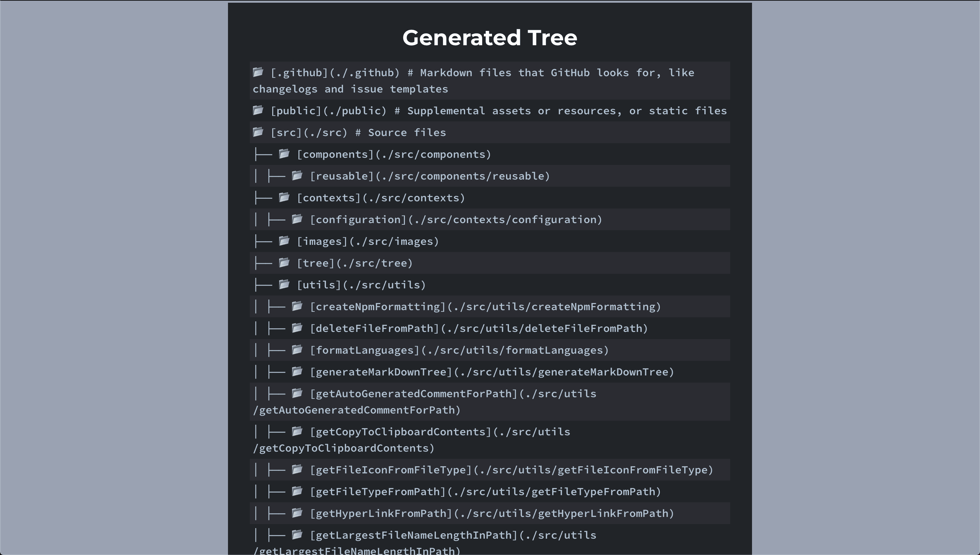Select the '[getAutoGeneratedCommentForPath]' bracketed text
Screen dimensions: 980x555
[x=414, y=394]
